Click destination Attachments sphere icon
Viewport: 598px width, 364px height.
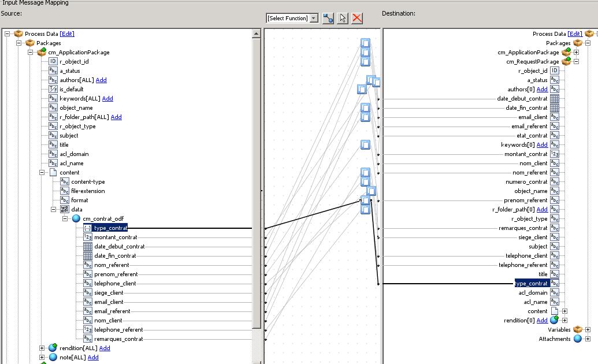click(x=578, y=339)
